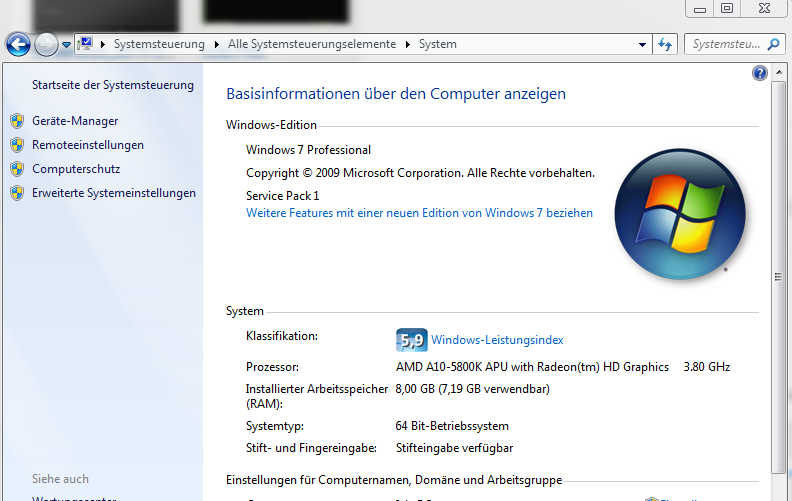Image resolution: width=792 pixels, height=501 pixels.
Task: Open help via blue question mark icon
Action: 760,73
